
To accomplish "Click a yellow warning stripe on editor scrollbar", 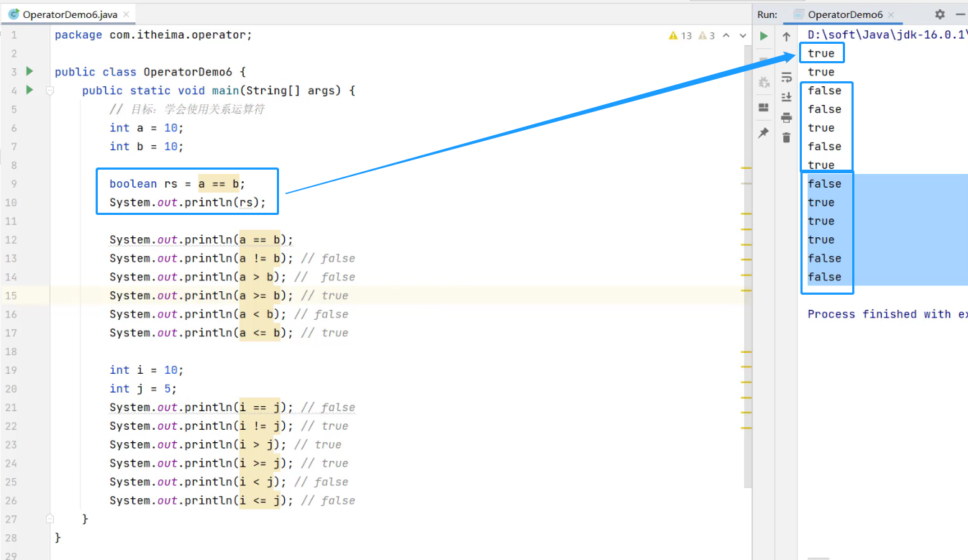I will click(746, 167).
